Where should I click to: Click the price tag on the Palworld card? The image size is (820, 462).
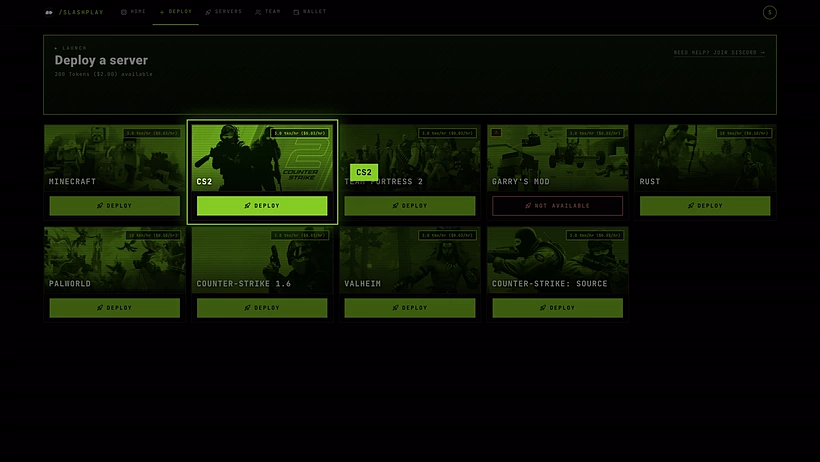153,235
